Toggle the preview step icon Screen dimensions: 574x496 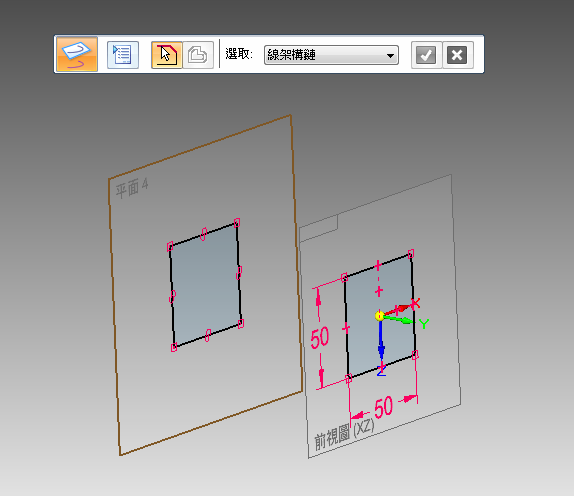coord(198,55)
